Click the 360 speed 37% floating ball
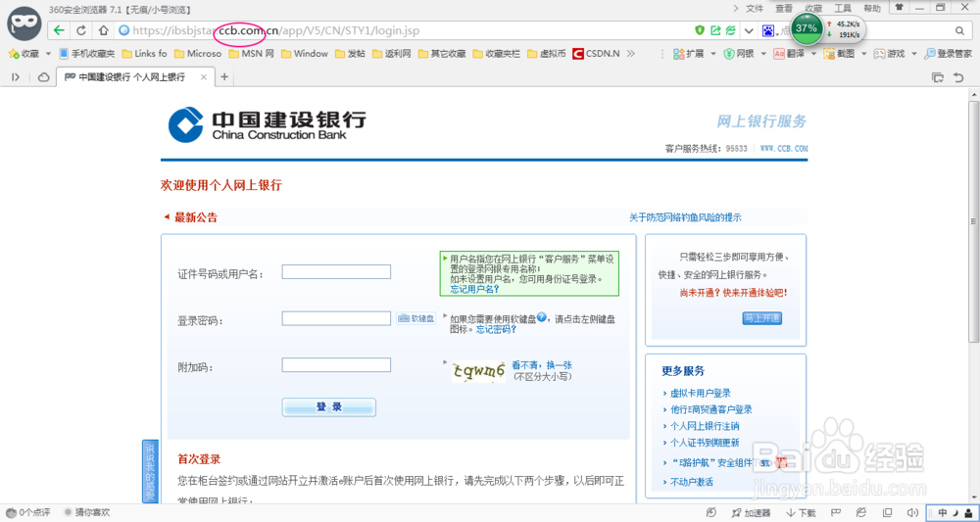This screenshot has height=522, width=980. coord(807,28)
